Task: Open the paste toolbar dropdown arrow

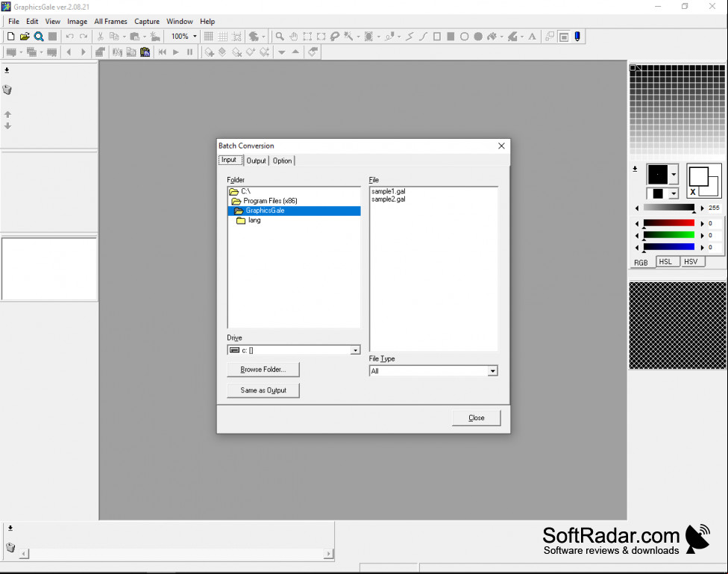Action: tap(145, 37)
